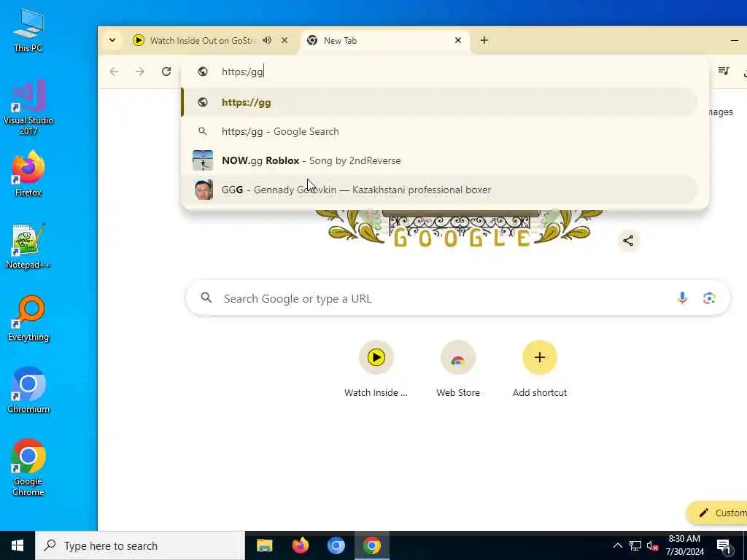Open the network status tray icon
The width and height of the screenshot is (747, 560).
click(x=635, y=545)
